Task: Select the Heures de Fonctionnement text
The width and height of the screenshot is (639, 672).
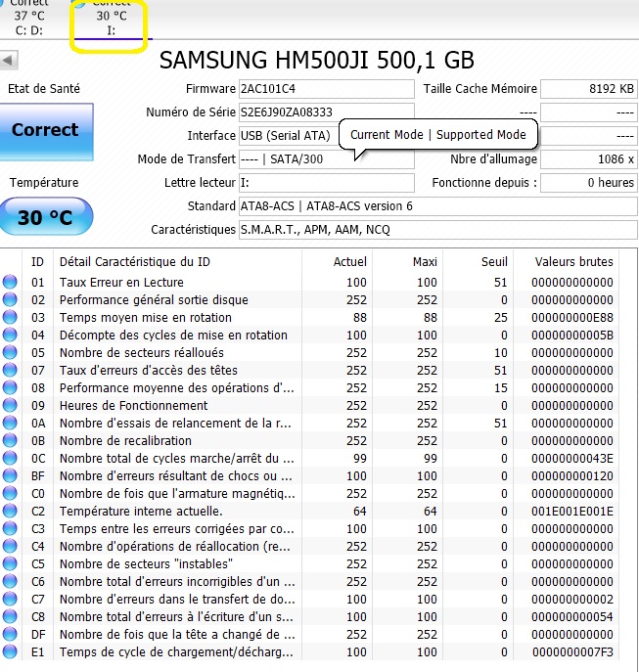Action: [133, 405]
